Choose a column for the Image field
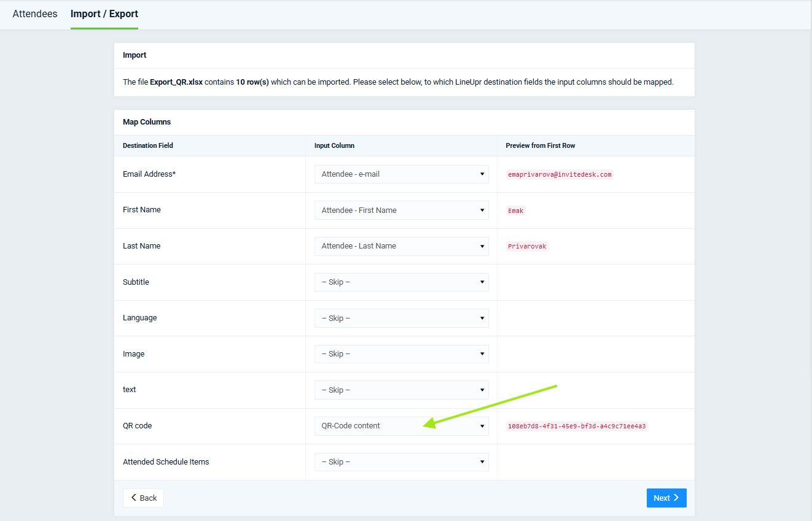The width and height of the screenshot is (812, 521). pos(402,354)
